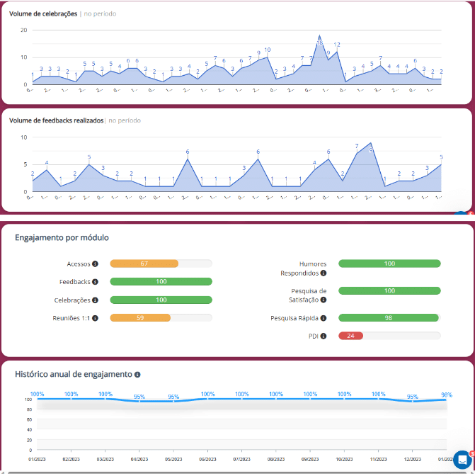Screen dimensions: 475x476
Task: Click the PDI label
Action: tap(314, 336)
